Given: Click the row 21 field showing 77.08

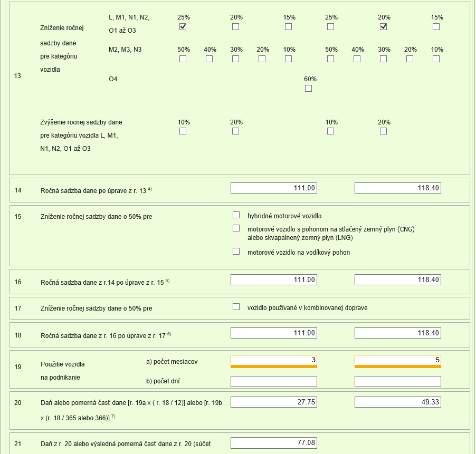Looking at the screenshot, I should pyautogui.click(x=274, y=443).
